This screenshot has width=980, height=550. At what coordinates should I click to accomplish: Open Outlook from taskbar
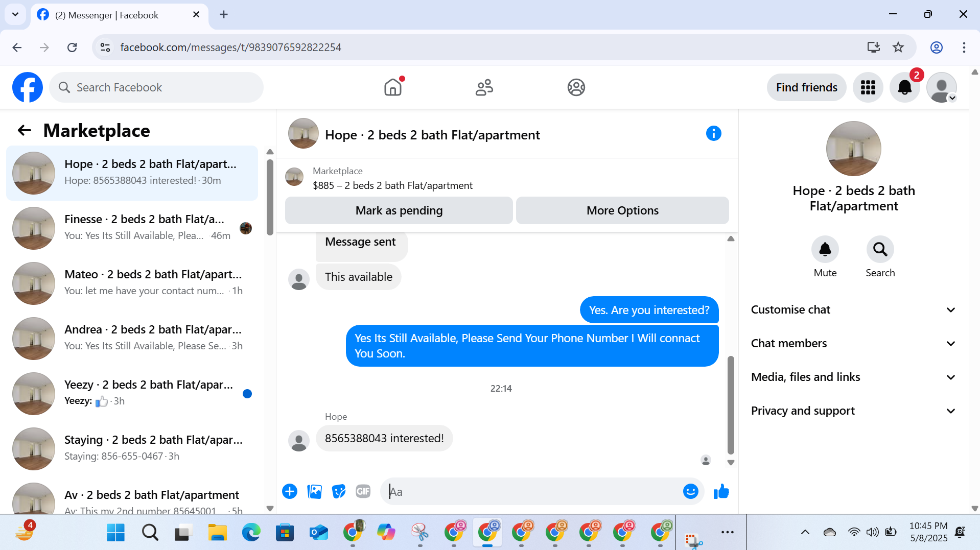319,533
